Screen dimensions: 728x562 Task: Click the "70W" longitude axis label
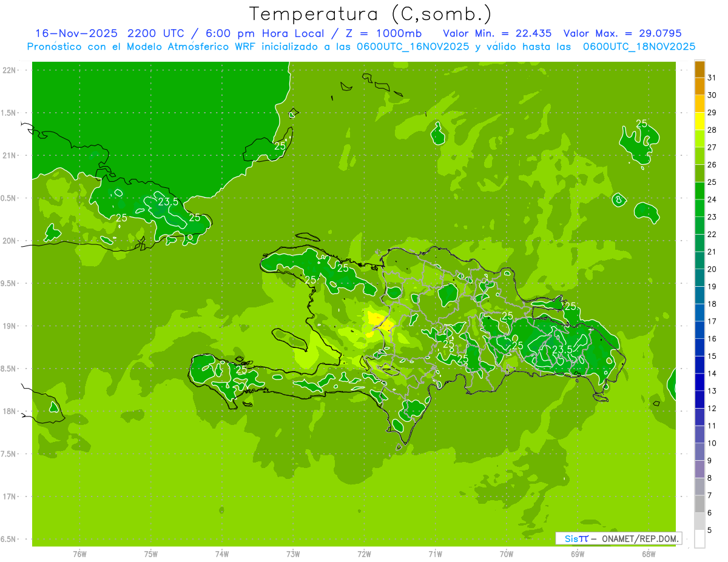(507, 554)
